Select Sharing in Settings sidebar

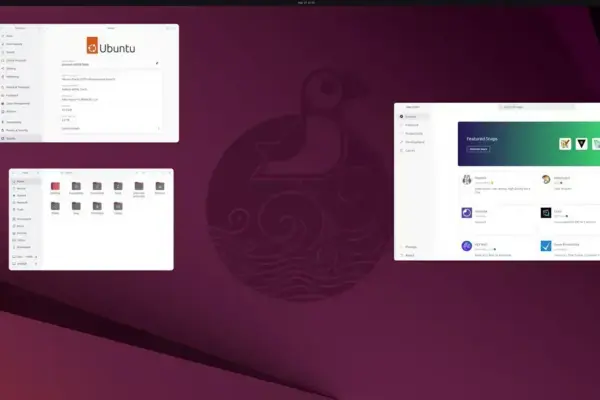click(x=20, y=69)
